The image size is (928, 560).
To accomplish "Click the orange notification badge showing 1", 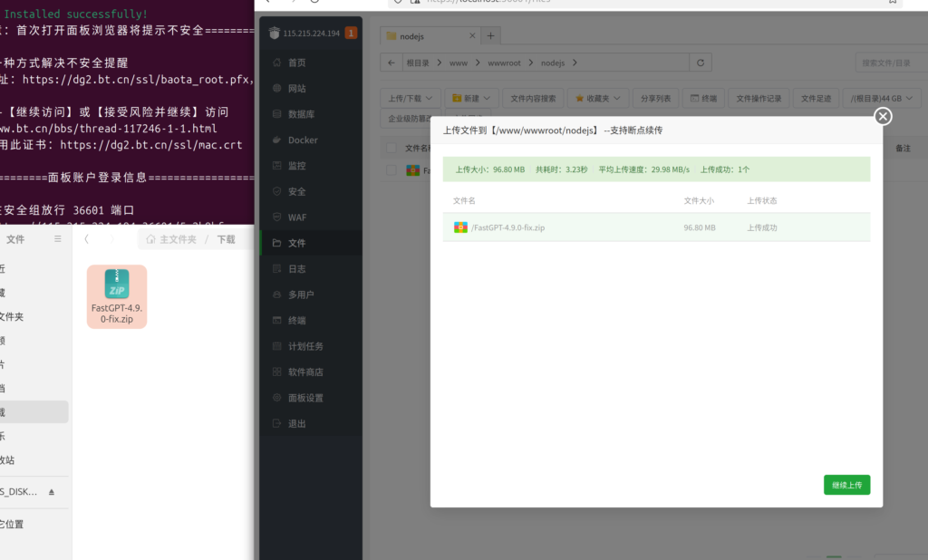I will (351, 34).
